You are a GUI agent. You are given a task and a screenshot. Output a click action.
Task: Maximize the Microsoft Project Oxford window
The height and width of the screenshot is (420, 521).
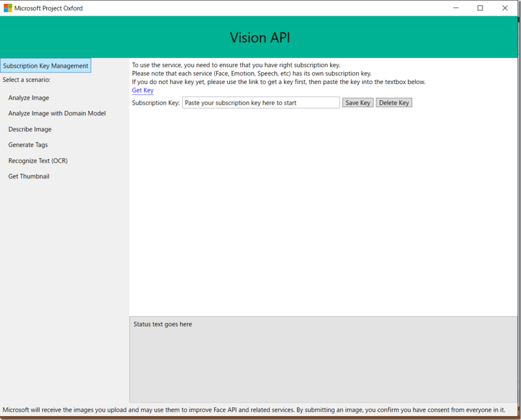[480, 8]
